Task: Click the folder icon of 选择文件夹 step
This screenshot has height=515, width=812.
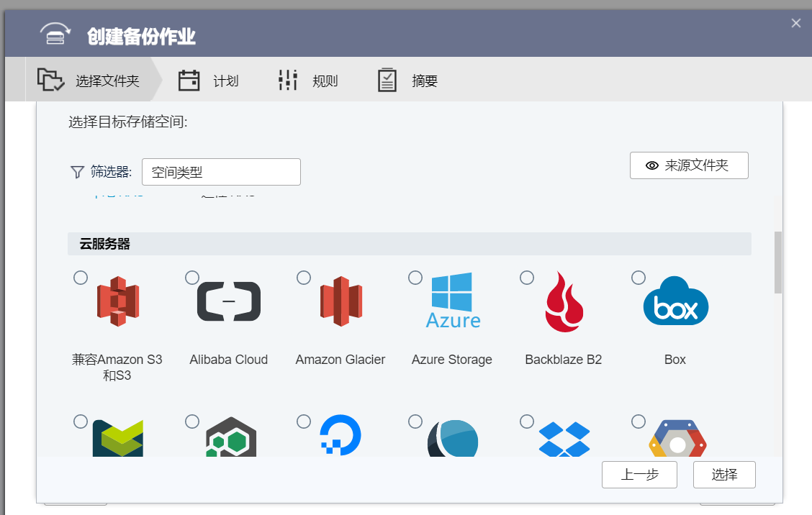Action: click(50, 80)
